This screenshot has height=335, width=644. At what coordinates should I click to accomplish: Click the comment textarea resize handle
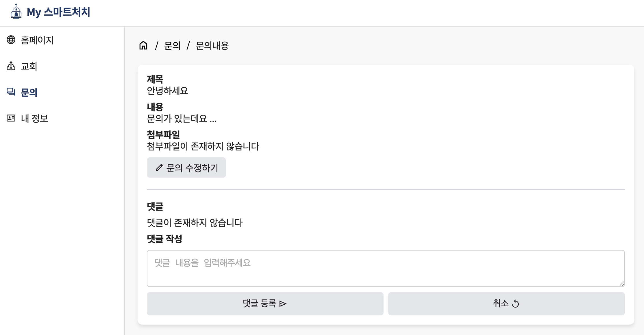(x=622, y=284)
